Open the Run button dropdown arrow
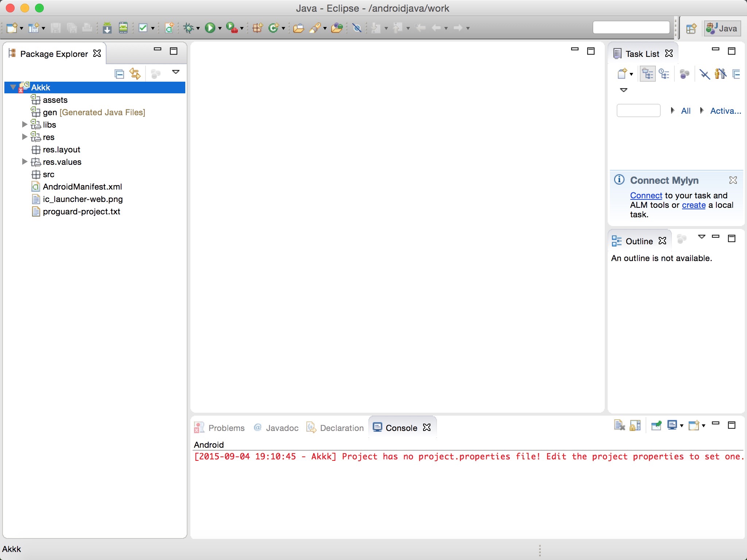This screenshot has height=560, width=747. tap(220, 28)
